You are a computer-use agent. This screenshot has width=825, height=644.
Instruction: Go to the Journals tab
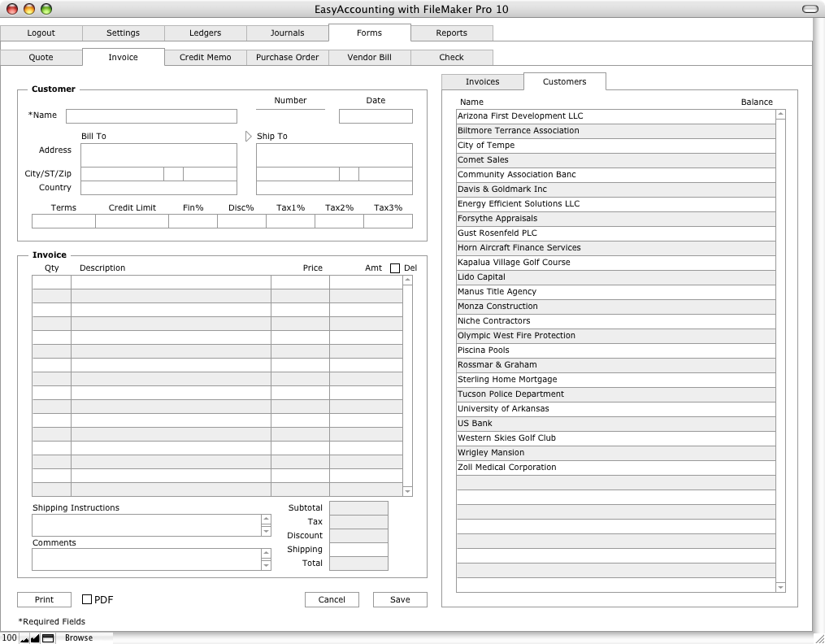pos(287,33)
